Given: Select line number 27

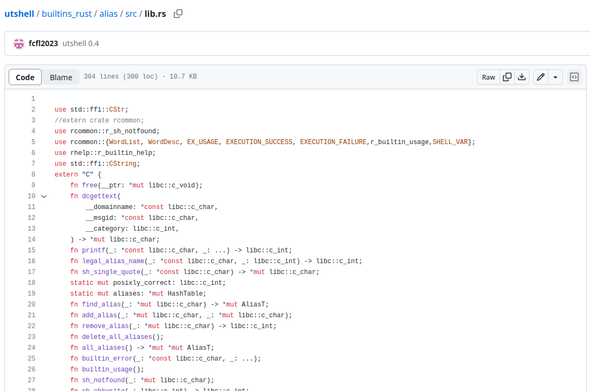Looking at the screenshot, I should click(x=31, y=380).
